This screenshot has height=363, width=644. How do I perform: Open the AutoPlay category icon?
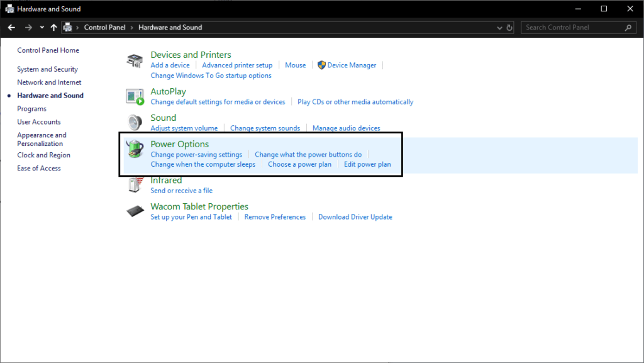tap(135, 97)
